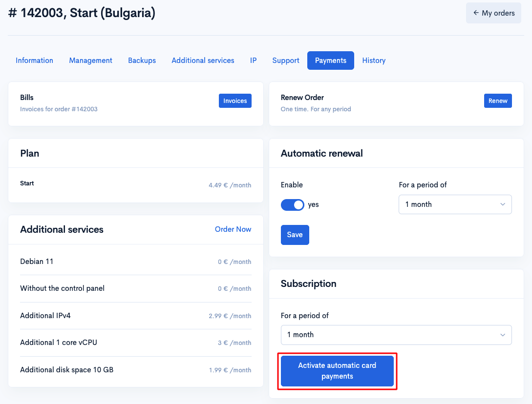Click the 1.99 € /month price
Screen dimensions: 532x404
pyautogui.click(x=230, y=370)
